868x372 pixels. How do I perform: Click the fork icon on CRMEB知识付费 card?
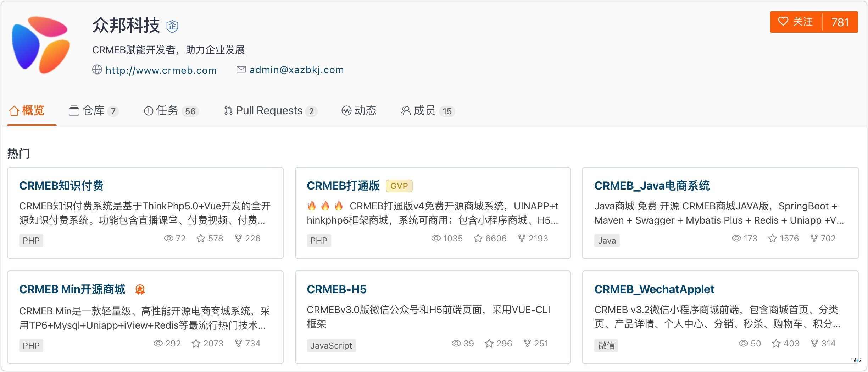pyautogui.click(x=238, y=238)
